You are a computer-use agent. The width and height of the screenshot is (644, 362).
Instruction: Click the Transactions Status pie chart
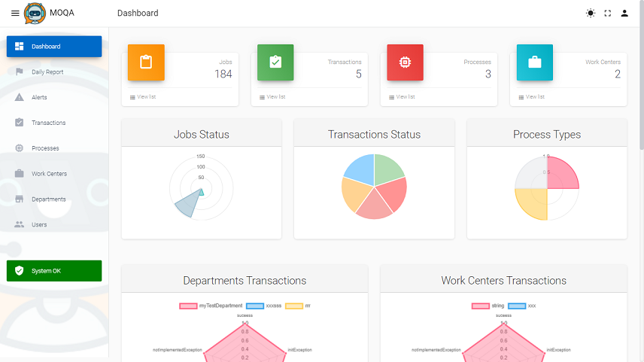coord(374,187)
